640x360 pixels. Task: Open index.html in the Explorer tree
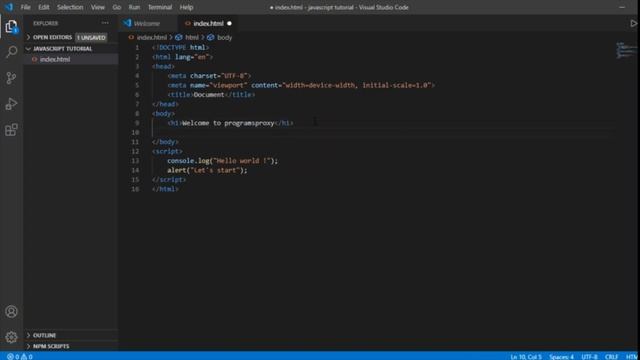[55, 59]
